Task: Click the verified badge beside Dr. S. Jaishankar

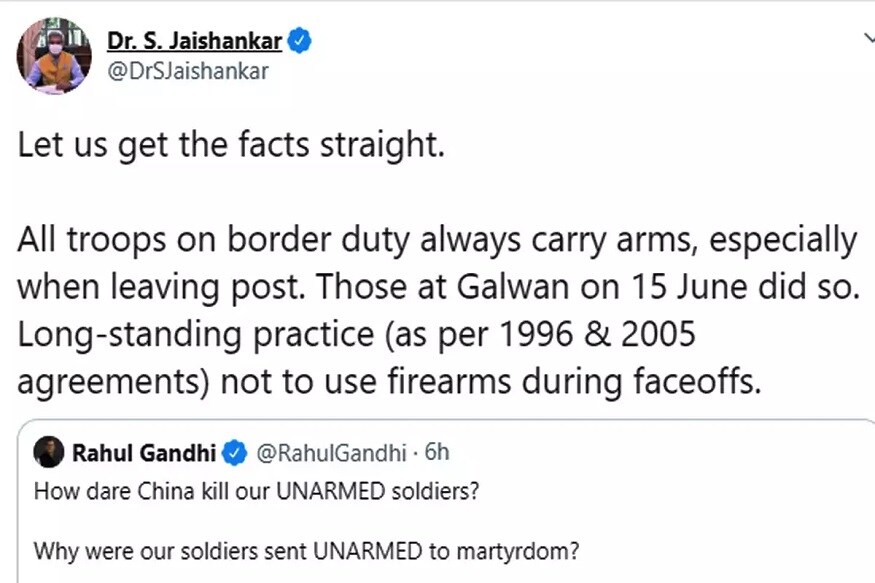Action: tap(300, 41)
